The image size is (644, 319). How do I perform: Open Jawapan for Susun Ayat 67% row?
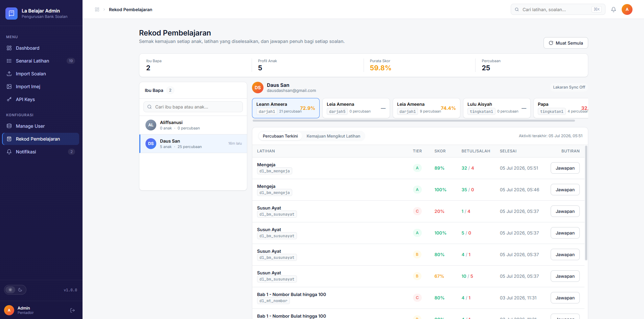pyautogui.click(x=565, y=276)
